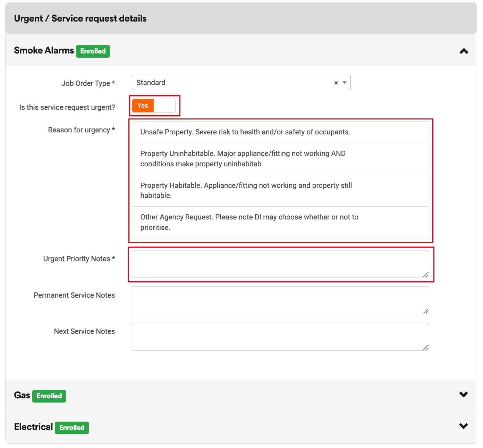Click Permanent Service Notes resize handle
Viewport: 483px width, 448px height.
pos(426,311)
